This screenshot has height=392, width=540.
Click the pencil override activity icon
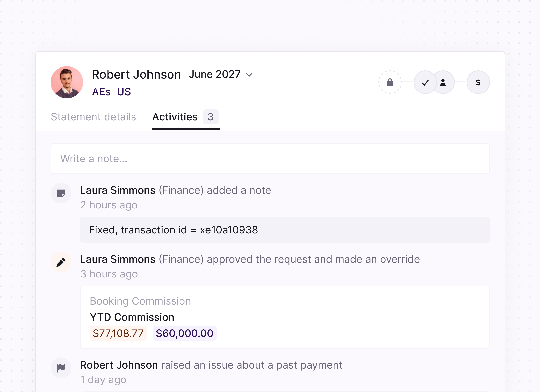point(61,262)
